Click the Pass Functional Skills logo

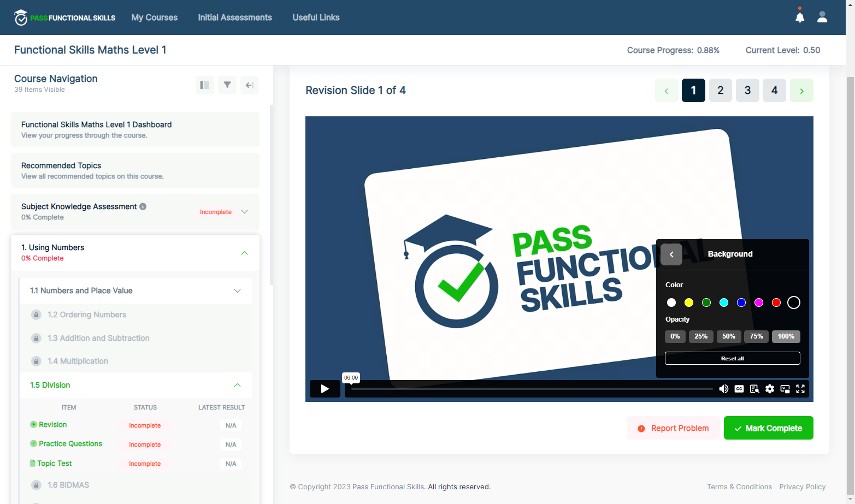[64, 17]
